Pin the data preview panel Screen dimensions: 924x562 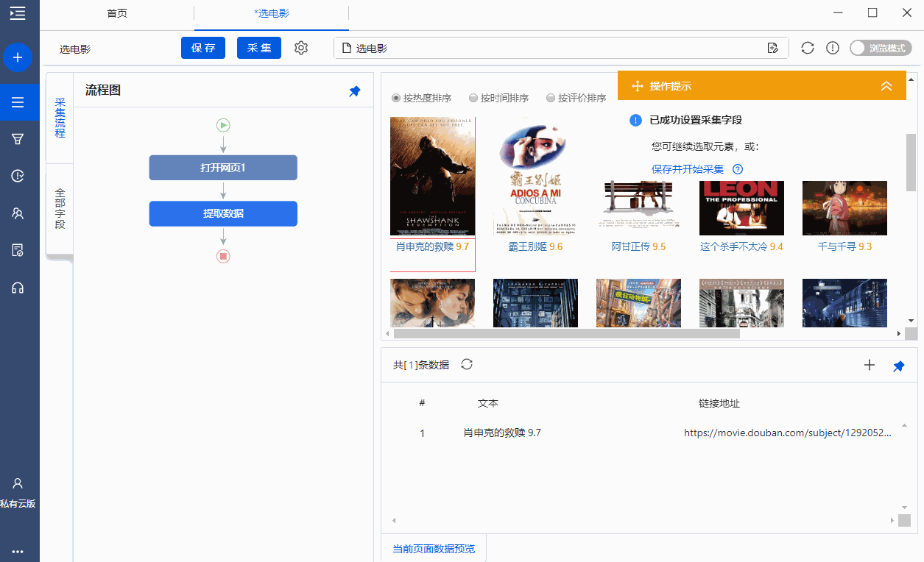[x=899, y=366]
